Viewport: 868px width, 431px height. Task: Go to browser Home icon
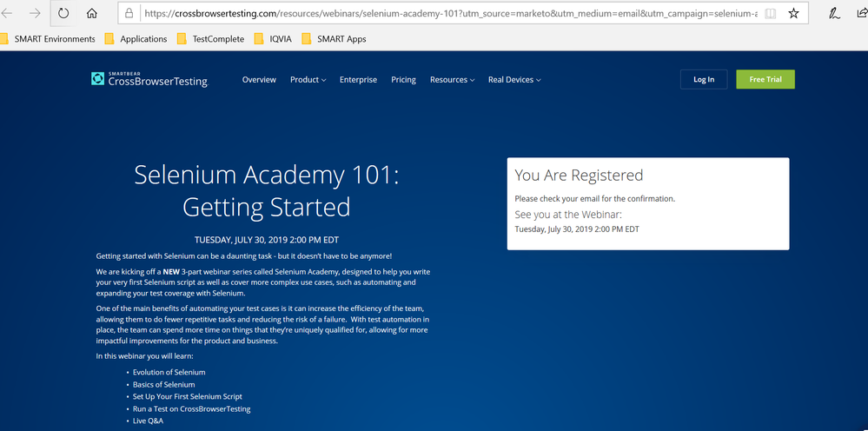(x=92, y=14)
